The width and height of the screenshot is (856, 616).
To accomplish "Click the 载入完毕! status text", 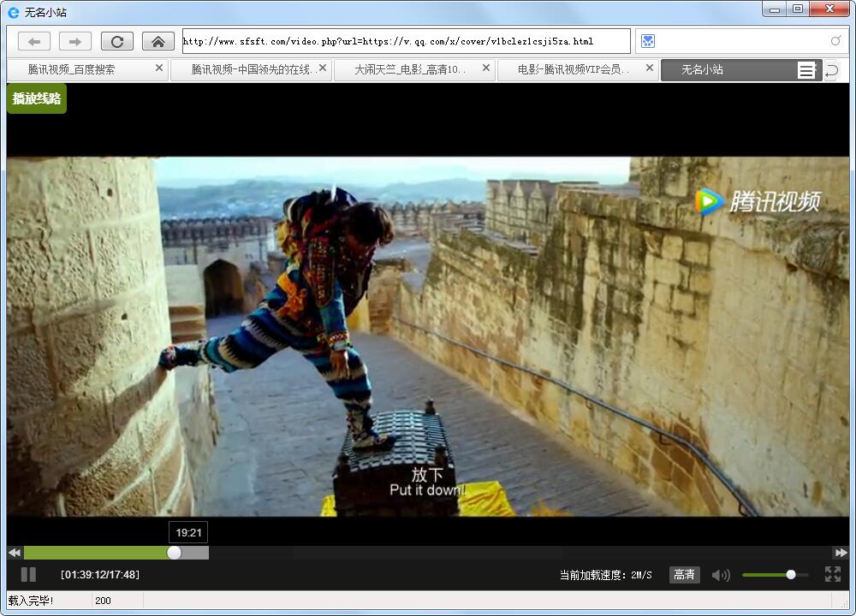I will click(x=31, y=601).
